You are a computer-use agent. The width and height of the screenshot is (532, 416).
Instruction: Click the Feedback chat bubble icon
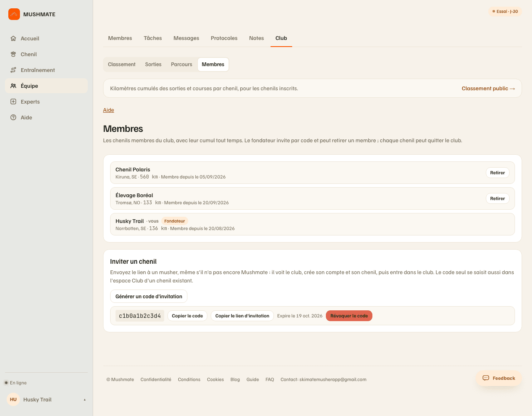click(486, 378)
